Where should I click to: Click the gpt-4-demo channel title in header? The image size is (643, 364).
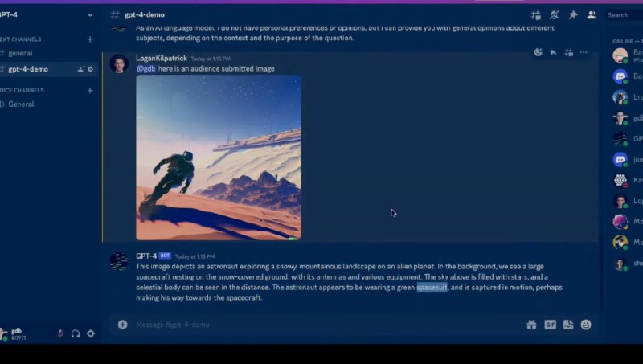point(145,14)
